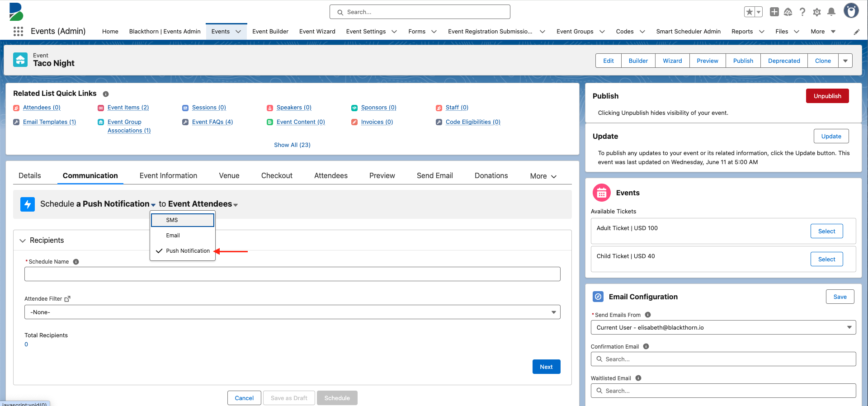Viewport: 868px width, 406px height.
Task: Open the Send Emails From dropdown
Action: 723,327
